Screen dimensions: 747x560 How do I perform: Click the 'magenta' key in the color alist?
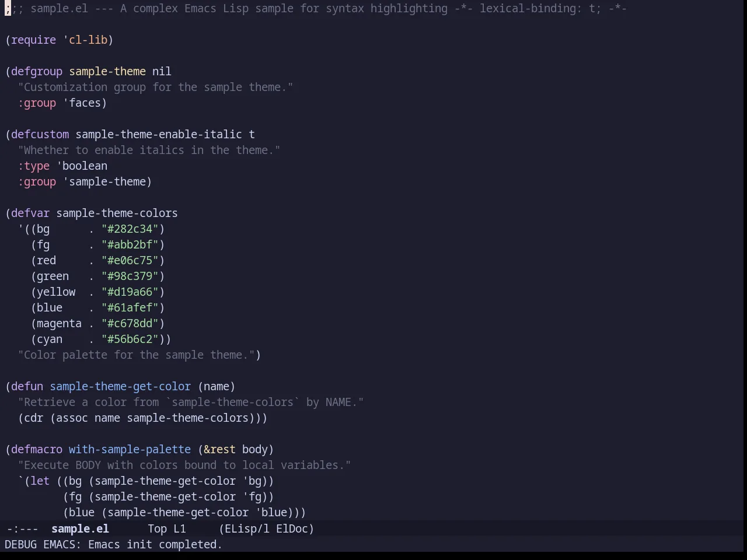tap(59, 323)
